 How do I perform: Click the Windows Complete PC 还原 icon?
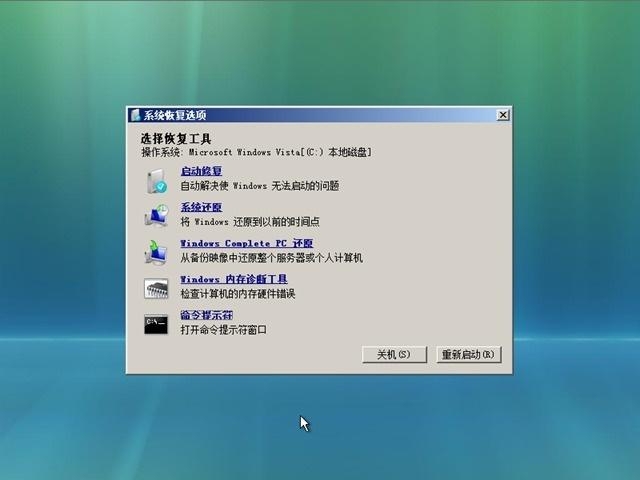tap(156, 252)
